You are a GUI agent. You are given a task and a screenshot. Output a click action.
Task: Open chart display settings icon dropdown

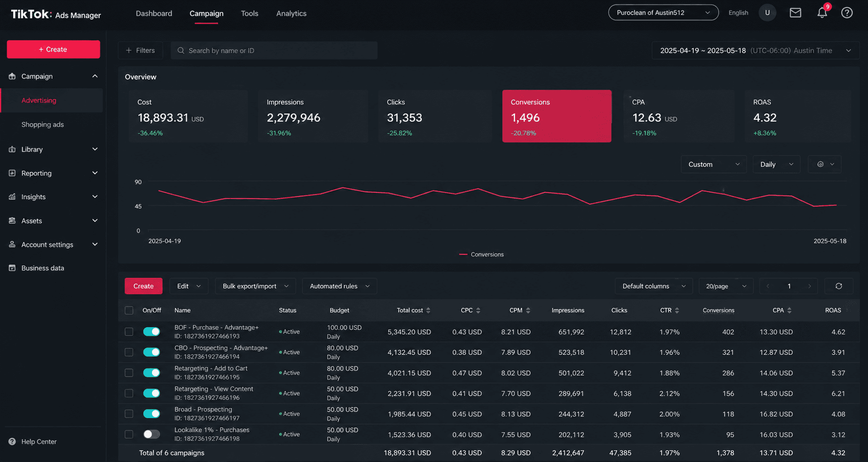point(825,165)
